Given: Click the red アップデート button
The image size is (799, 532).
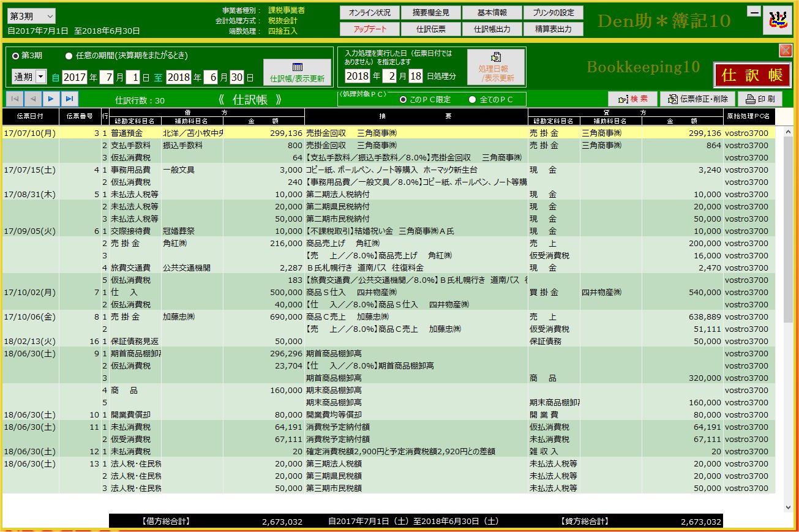Looking at the screenshot, I should (369, 29).
